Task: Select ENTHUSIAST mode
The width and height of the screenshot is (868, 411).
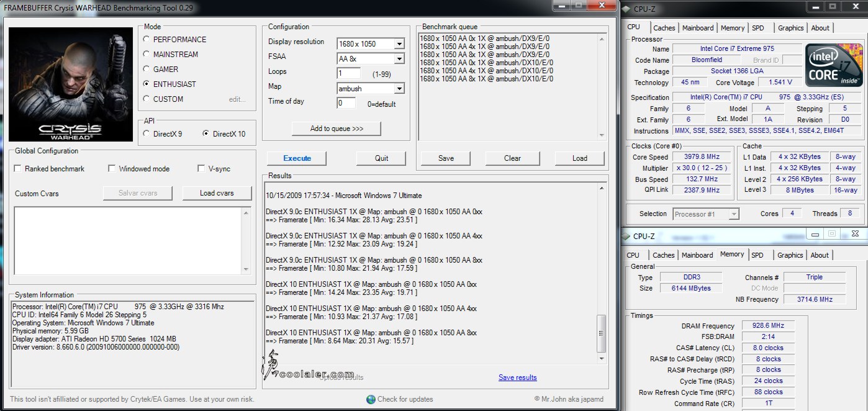Action: [x=147, y=84]
